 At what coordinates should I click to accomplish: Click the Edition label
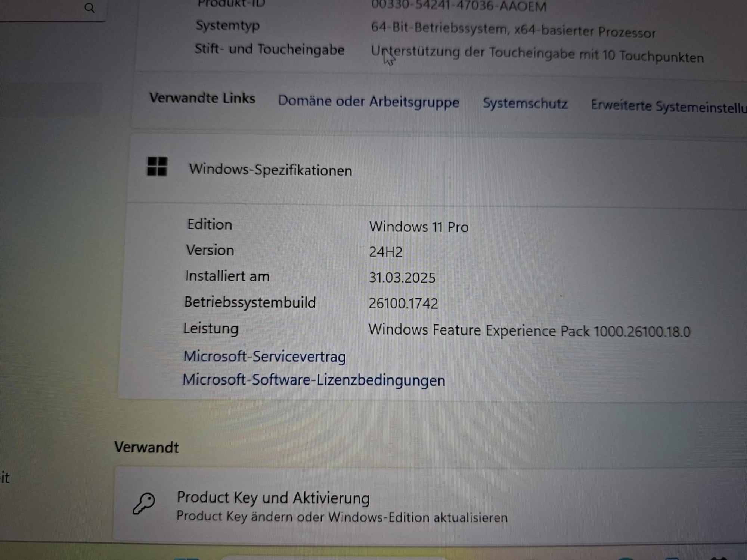point(210,224)
